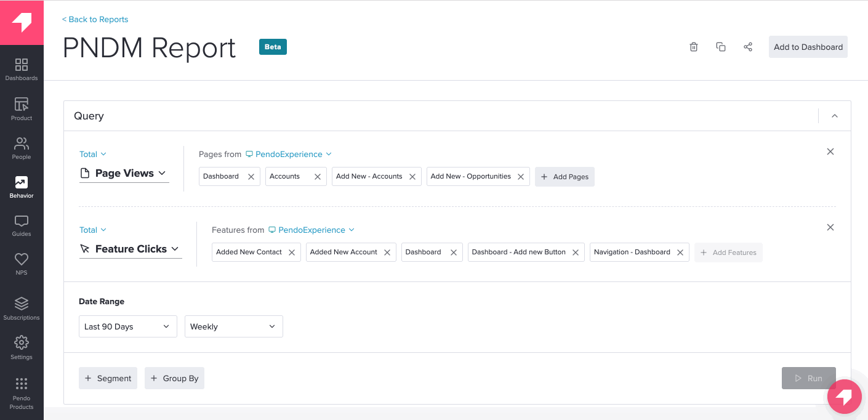Open Dashboards in the sidebar

tap(22, 70)
